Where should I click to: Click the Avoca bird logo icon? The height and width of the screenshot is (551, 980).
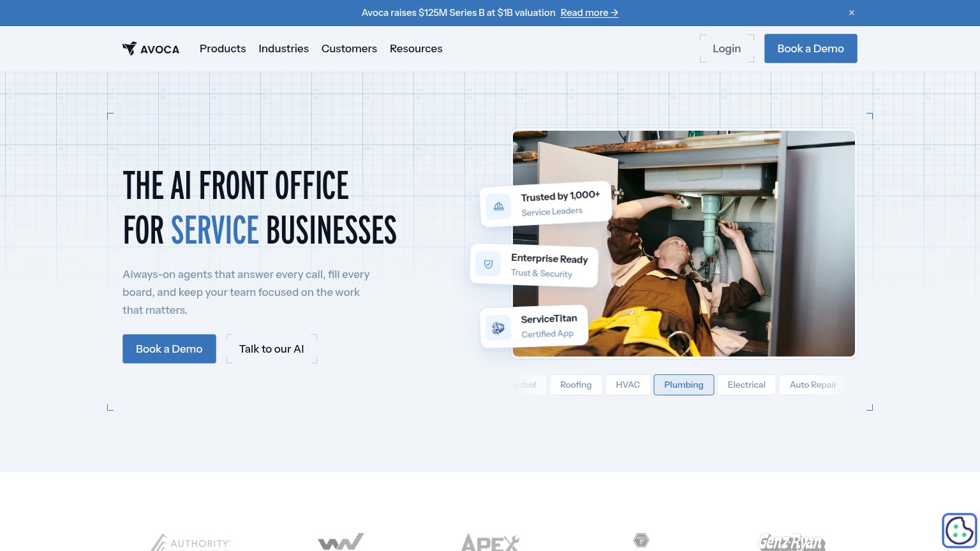[x=130, y=48]
